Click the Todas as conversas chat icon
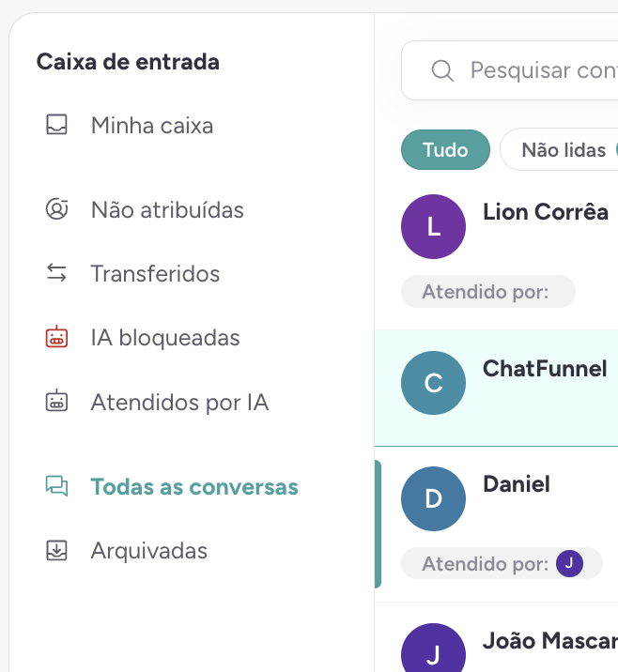 point(56,486)
